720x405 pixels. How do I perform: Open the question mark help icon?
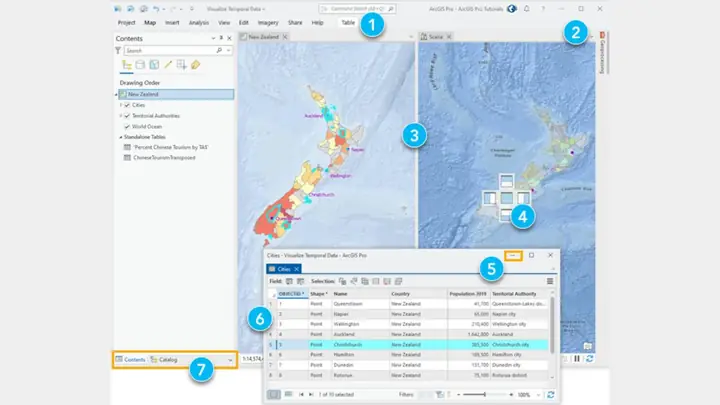click(543, 9)
